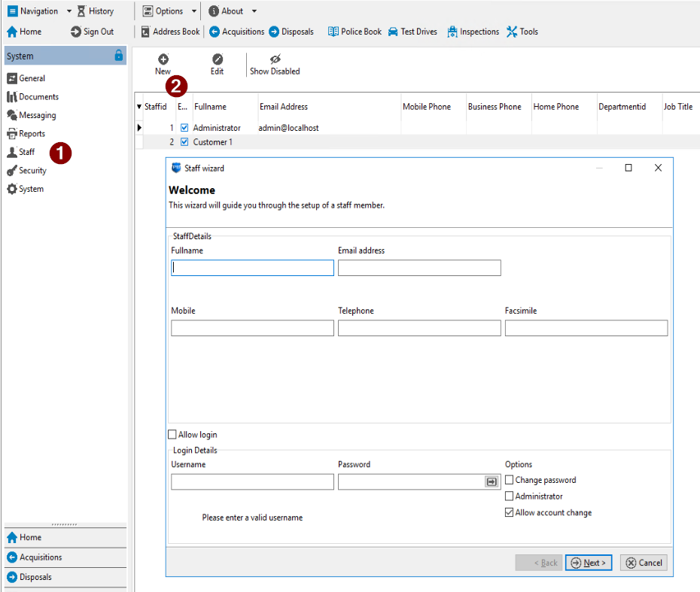This screenshot has width=700, height=592.
Task: Click the Edit pencil icon
Action: [217, 59]
